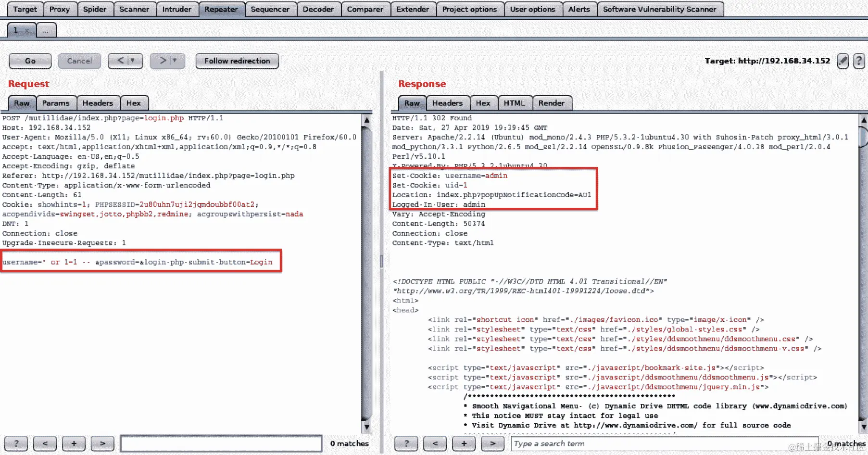Click the Go button
The width and height of the screenshot is (868, 455).
(30, 61)
